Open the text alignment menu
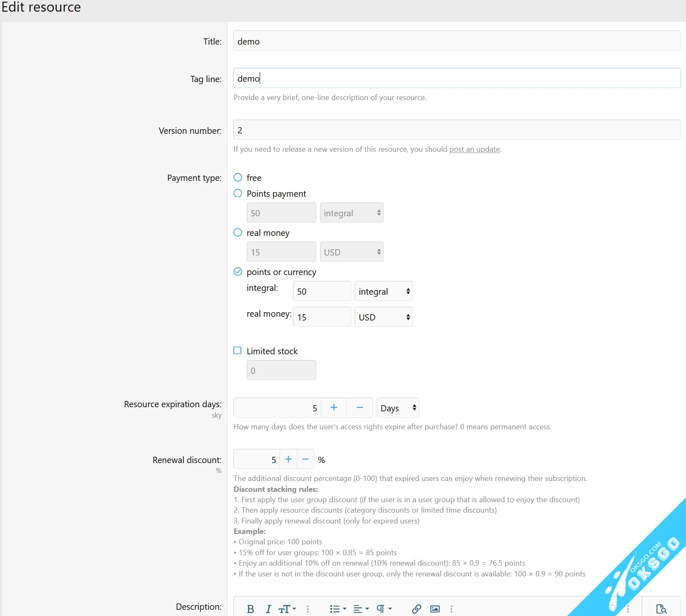This screenshot has width=686, height=616. [361, 609]
